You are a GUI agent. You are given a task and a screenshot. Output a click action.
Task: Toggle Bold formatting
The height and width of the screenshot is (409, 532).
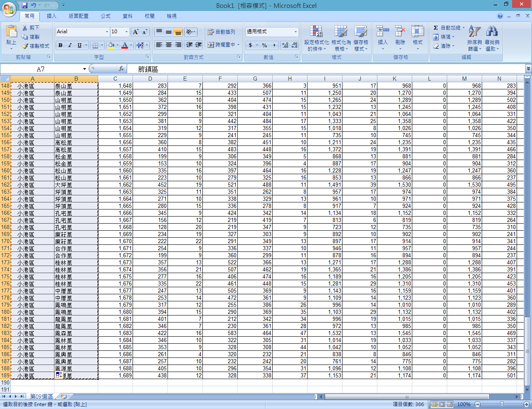pyautogui.click(x=61, y=45)
